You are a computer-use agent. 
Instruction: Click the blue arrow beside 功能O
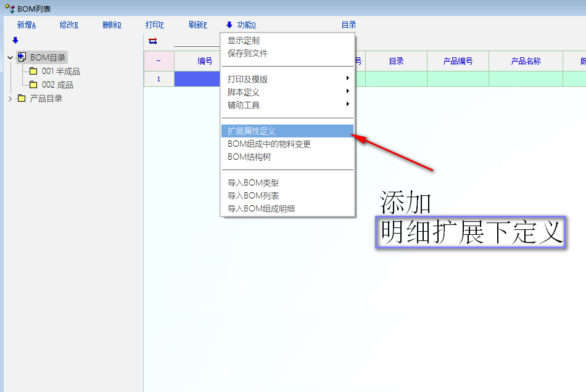tap(229, 25)
